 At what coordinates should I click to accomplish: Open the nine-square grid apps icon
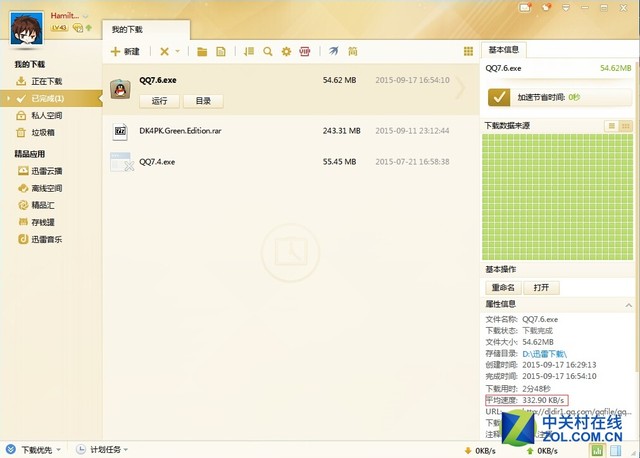click(x=468, y=51)
